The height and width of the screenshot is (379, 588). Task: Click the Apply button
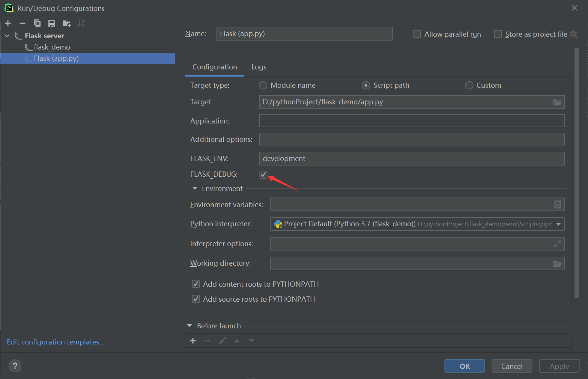tap(559, 366)
